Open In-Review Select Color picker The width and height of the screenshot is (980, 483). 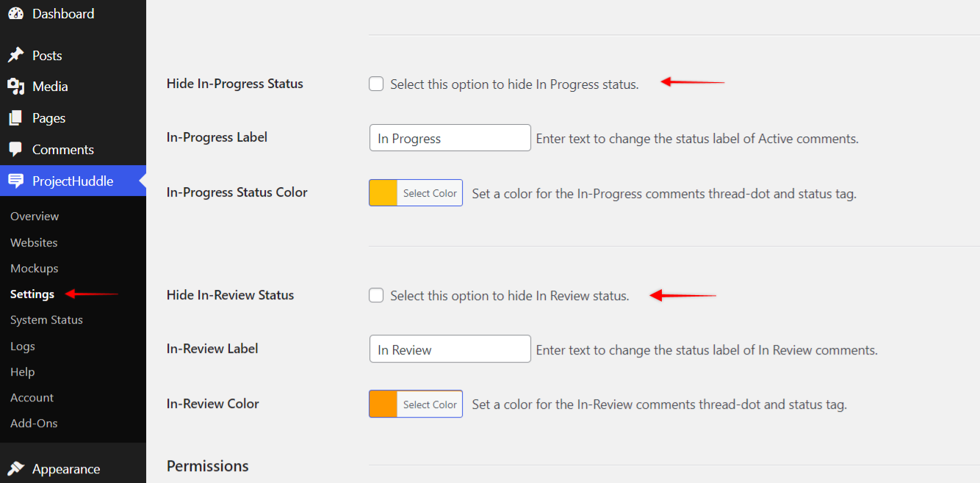coord(430,404)
